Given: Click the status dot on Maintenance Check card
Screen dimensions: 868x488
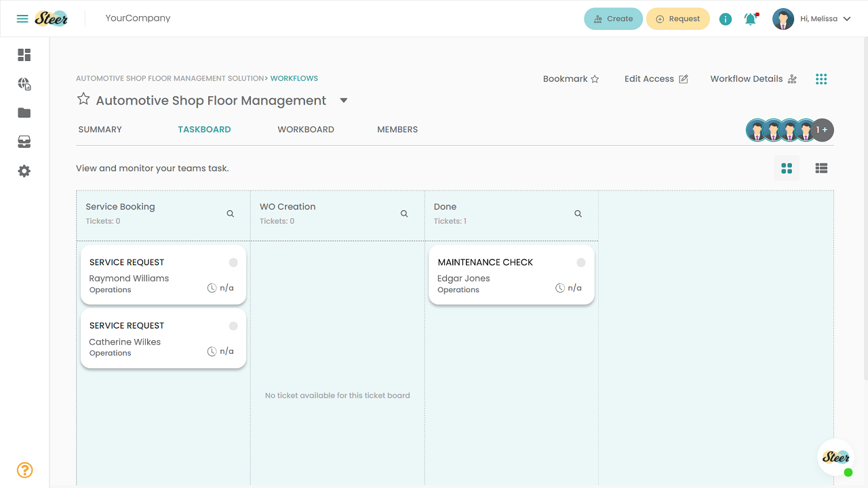Looking at the screenshot, I should [581, 262].
